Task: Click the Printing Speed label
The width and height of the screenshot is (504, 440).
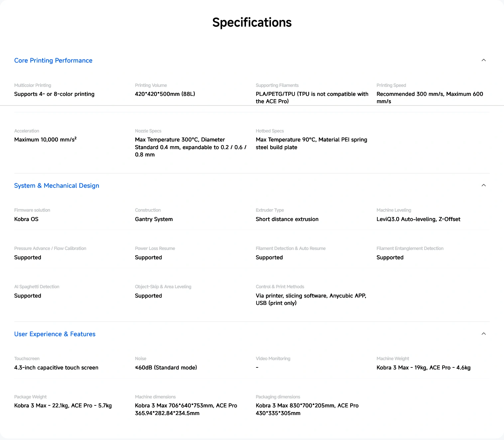Action: (x=391, y=86)
